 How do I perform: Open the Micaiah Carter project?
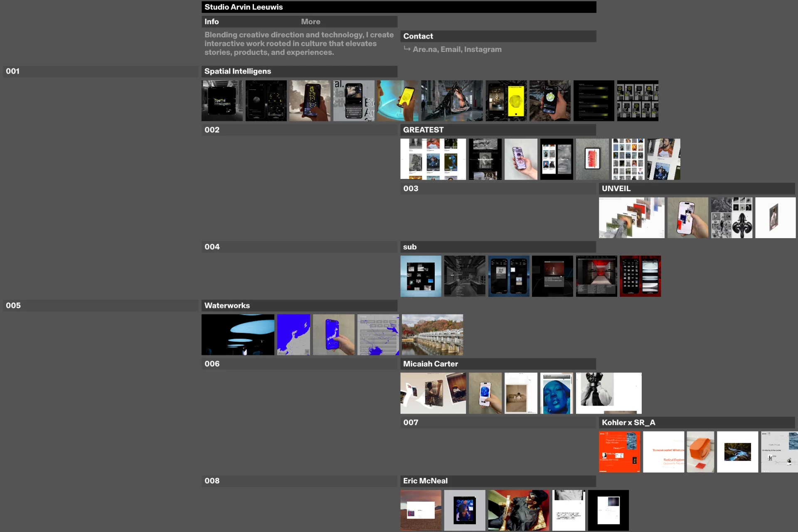pyautogui.click(x=430, y=364)
